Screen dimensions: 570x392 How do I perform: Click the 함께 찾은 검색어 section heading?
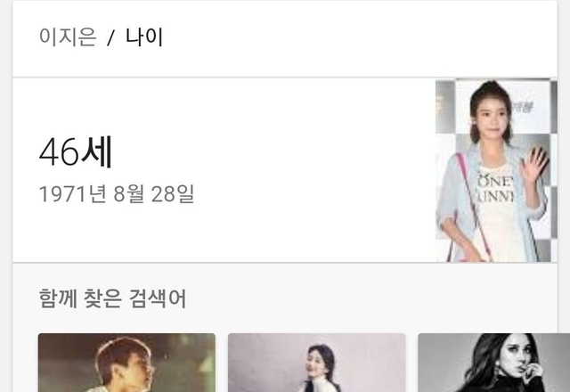(x=112, y=298)
